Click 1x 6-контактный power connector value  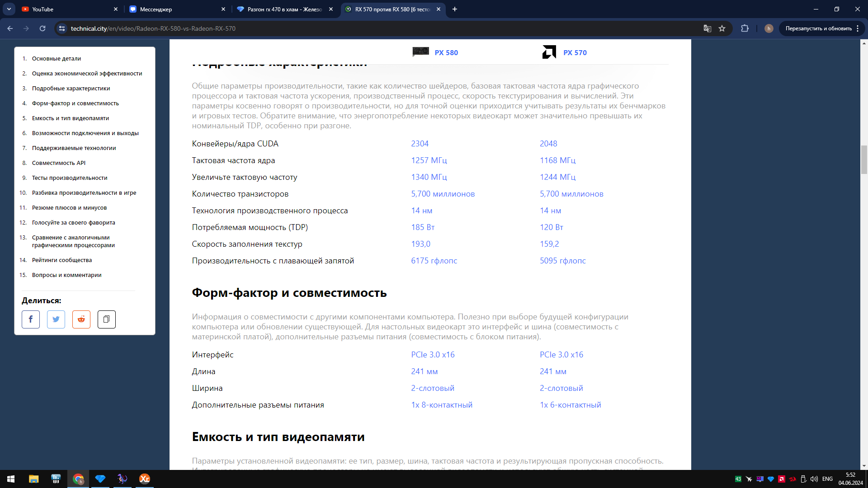point(571,405)
